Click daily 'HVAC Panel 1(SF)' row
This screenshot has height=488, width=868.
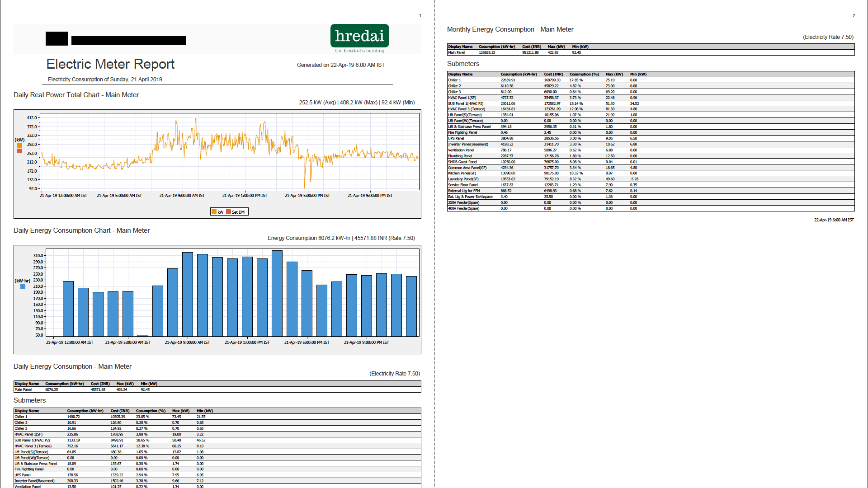tap(217, 434)
